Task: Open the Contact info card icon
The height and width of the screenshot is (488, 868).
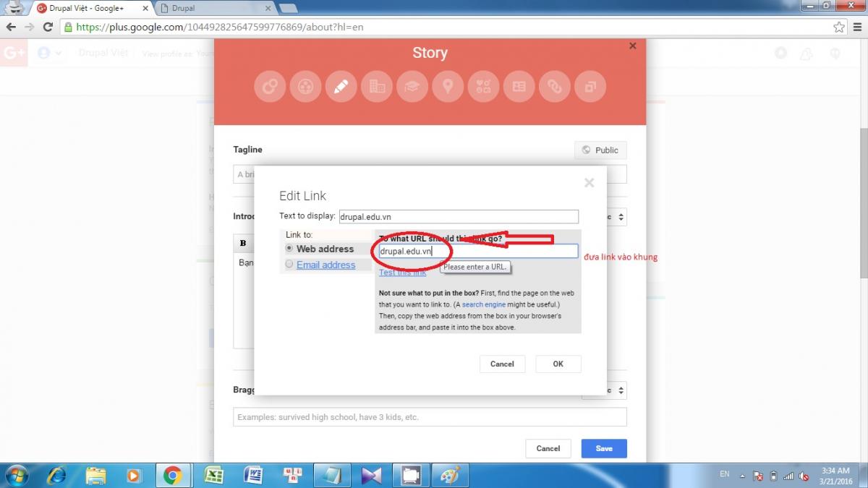Action: (x=519, y=87)
